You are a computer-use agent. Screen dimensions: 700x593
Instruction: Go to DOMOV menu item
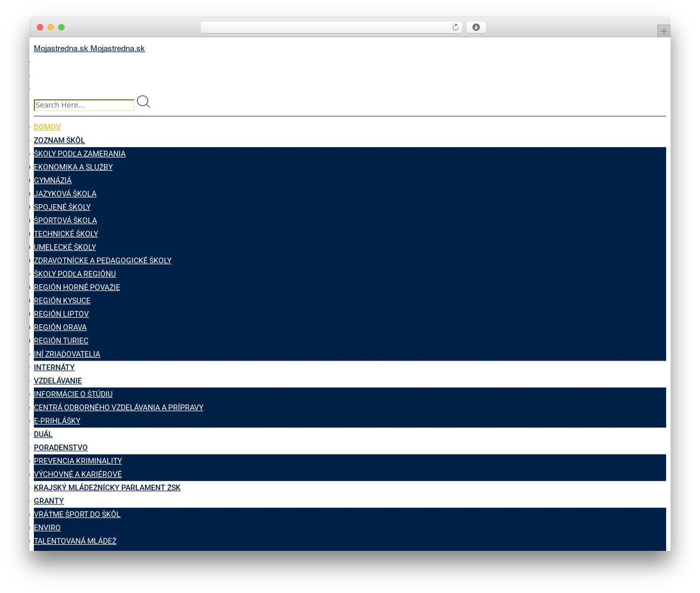[47, 127]
